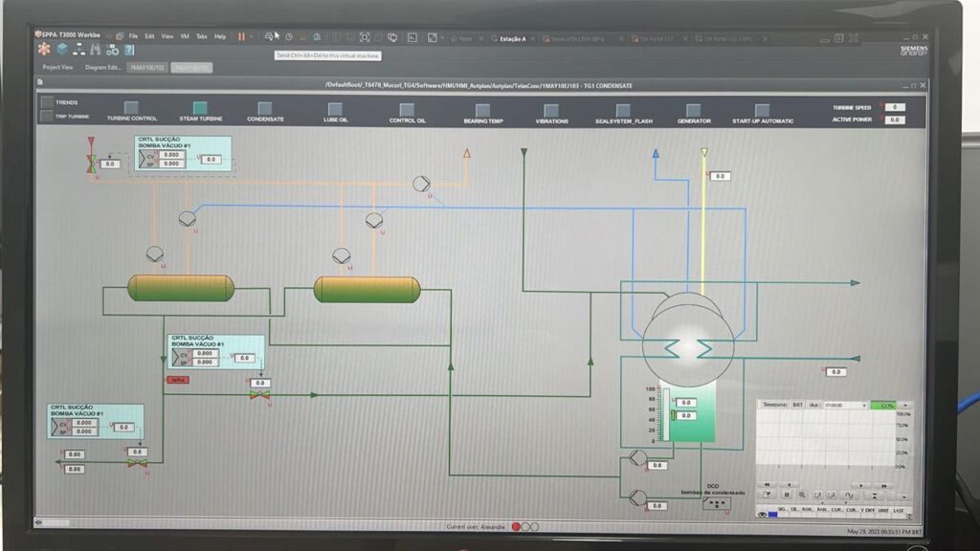
Task: Open the Edit menu
Action: pyautogui.click(x=149, y=36)
